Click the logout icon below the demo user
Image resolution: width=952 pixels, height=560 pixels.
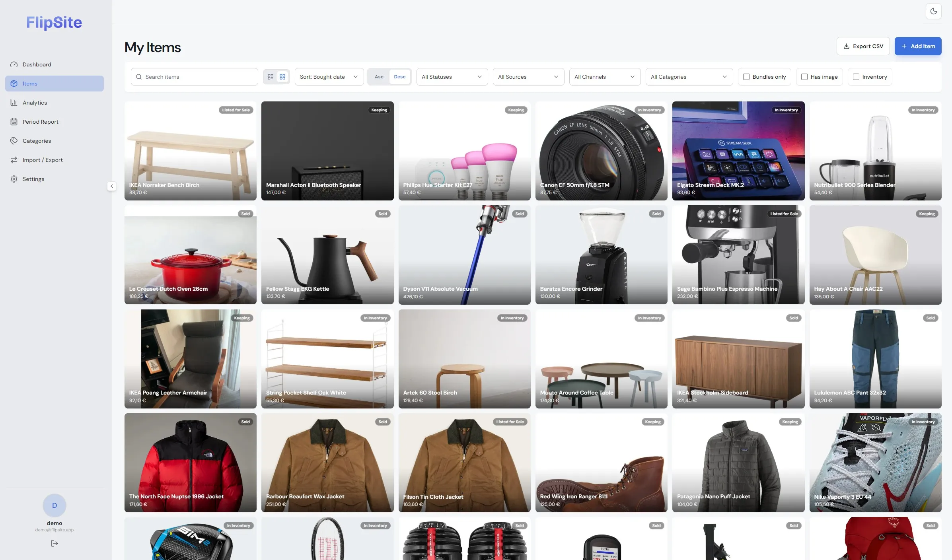(55, 543)
